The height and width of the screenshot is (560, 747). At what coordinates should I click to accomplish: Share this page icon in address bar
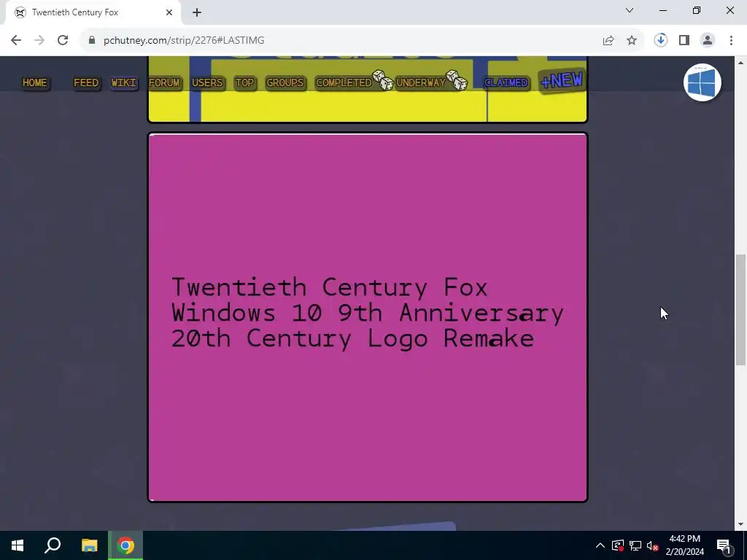click(x=608, y=41)
